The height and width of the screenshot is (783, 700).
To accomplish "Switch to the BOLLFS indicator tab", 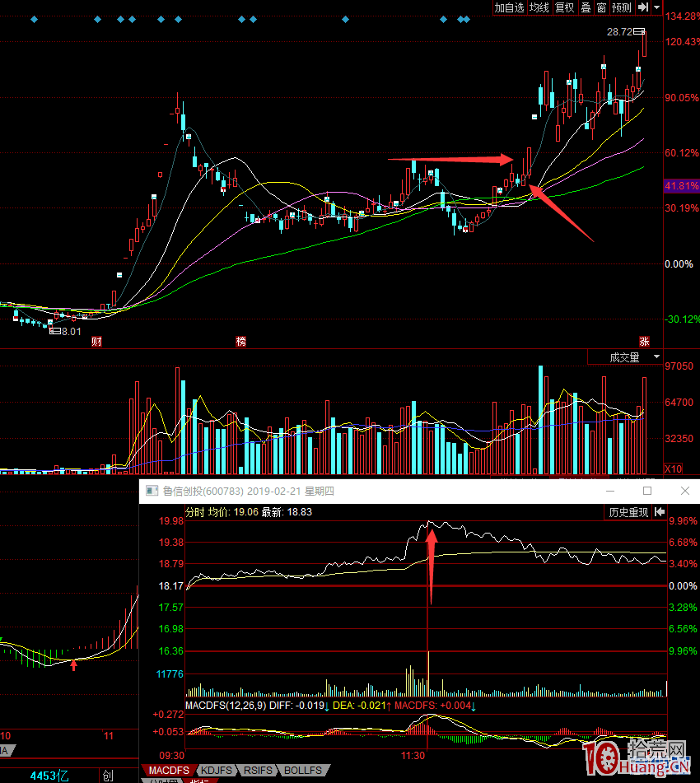I will pos(303,771).
